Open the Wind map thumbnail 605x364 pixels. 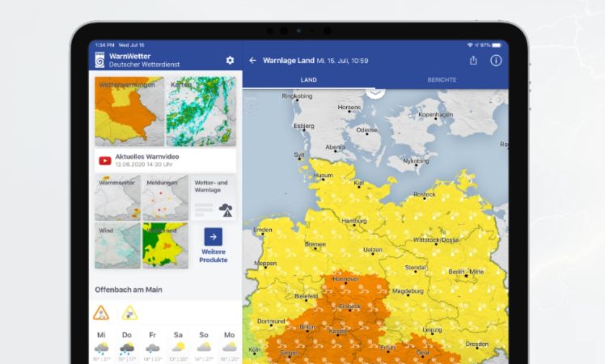[x=117, y=246]
